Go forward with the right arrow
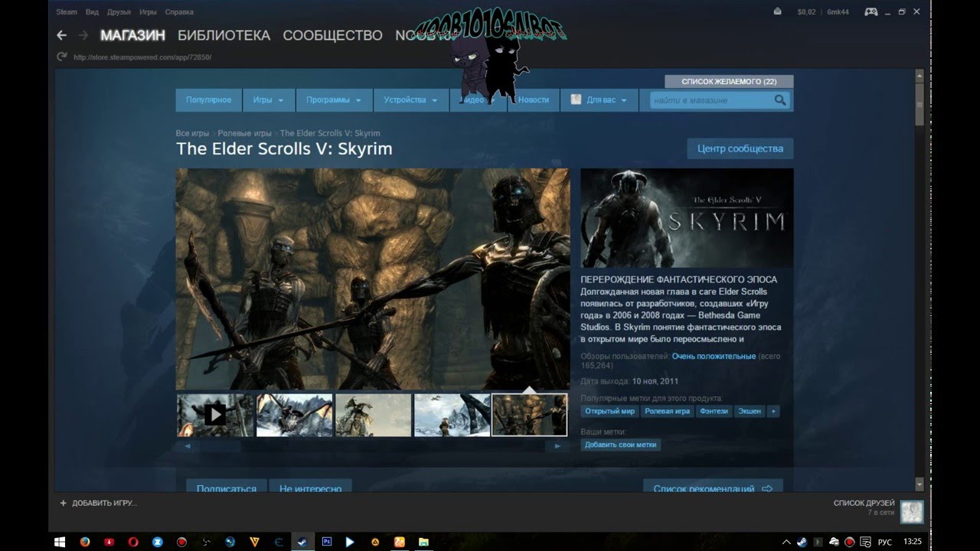Viewport: 980px width, 551px height. [84, 35]
